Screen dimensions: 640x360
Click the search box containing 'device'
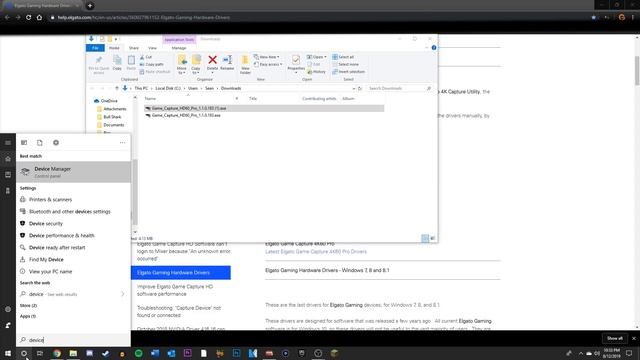73,340
